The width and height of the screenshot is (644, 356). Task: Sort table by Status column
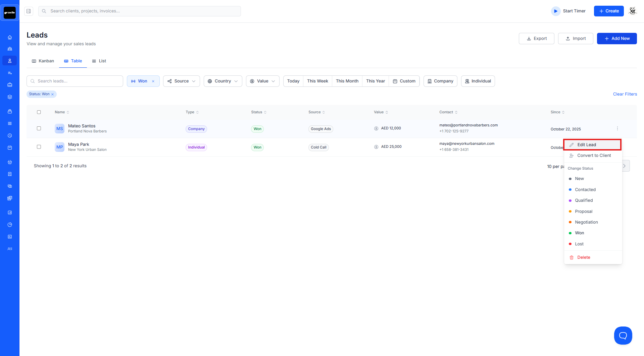[x=259, y=112]
